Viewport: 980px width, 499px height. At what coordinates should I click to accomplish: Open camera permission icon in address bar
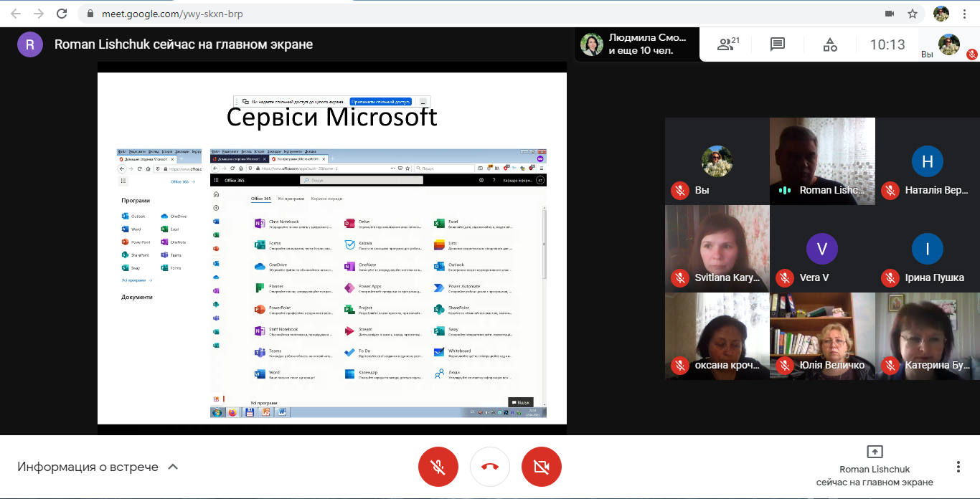(x=890, y=14)
